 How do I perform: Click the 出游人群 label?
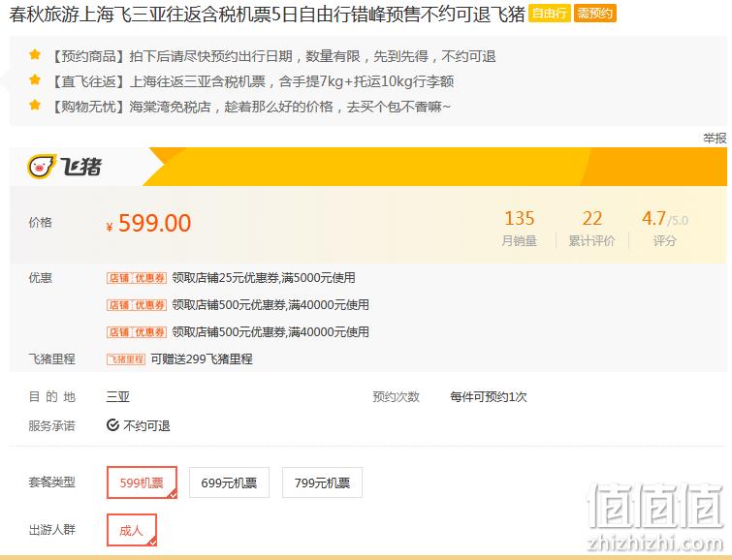[51, 530]
